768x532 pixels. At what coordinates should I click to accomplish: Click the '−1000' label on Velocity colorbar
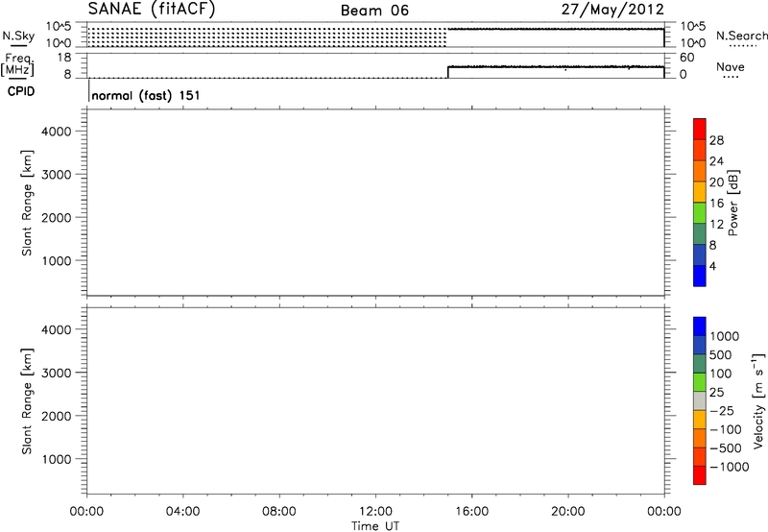[729, 467]
